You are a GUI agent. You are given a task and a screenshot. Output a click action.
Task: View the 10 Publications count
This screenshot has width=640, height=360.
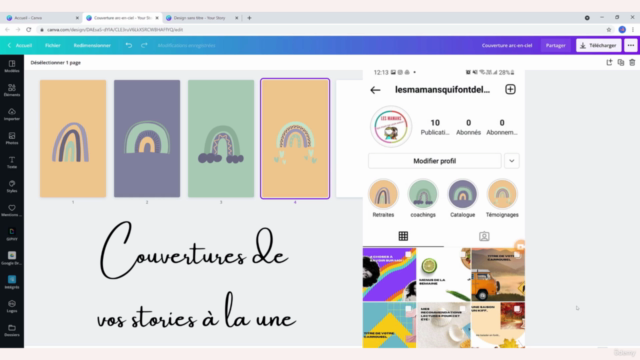pyautogui.click(x=435, y=127)
